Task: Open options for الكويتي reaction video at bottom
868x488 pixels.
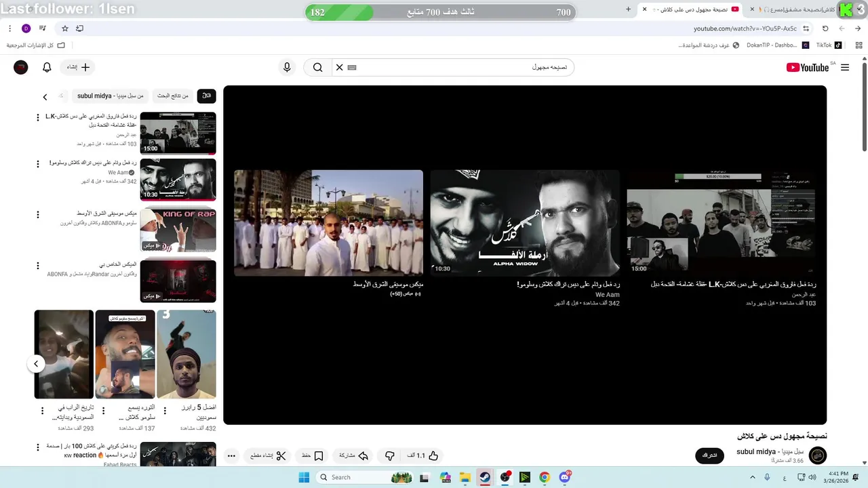Action: coord(38,448)
